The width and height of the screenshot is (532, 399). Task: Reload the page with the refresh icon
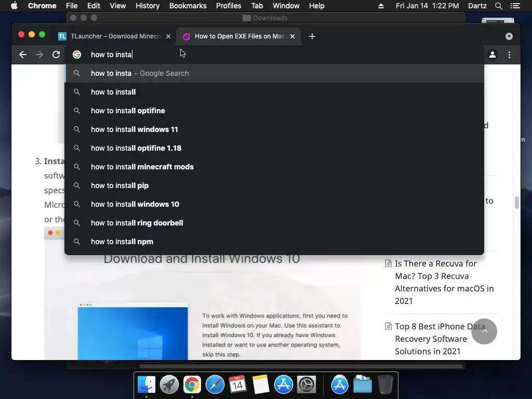click(x=56, y=55)
